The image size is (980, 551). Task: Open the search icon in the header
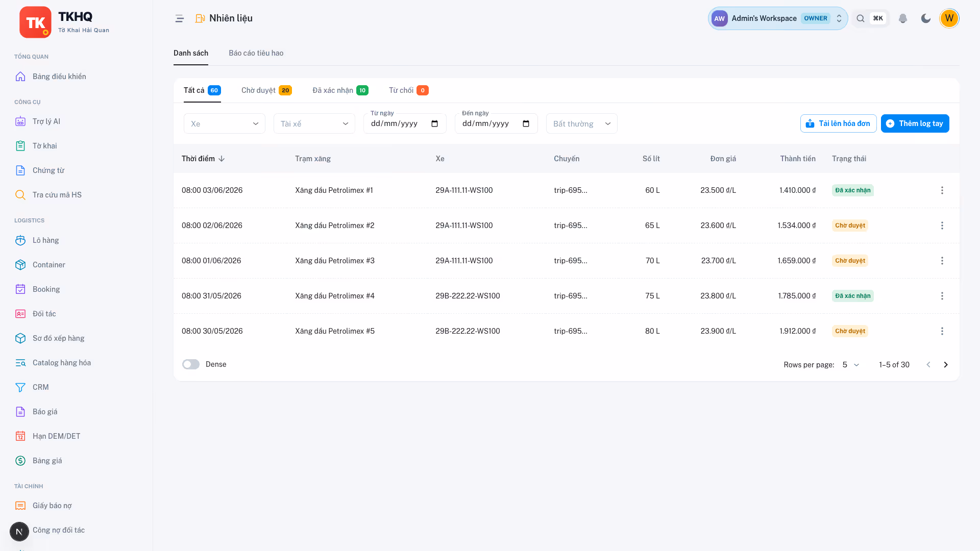(861, 18)
